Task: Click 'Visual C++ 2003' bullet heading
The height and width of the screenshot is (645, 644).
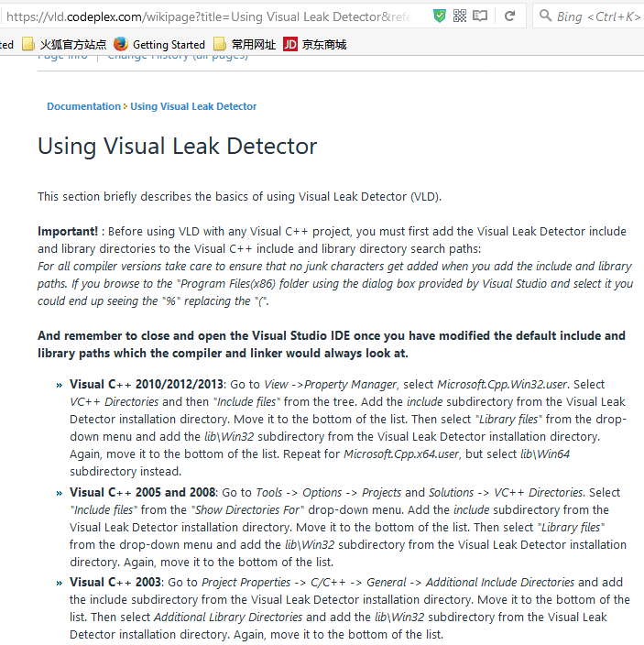Action: point(115,582)
